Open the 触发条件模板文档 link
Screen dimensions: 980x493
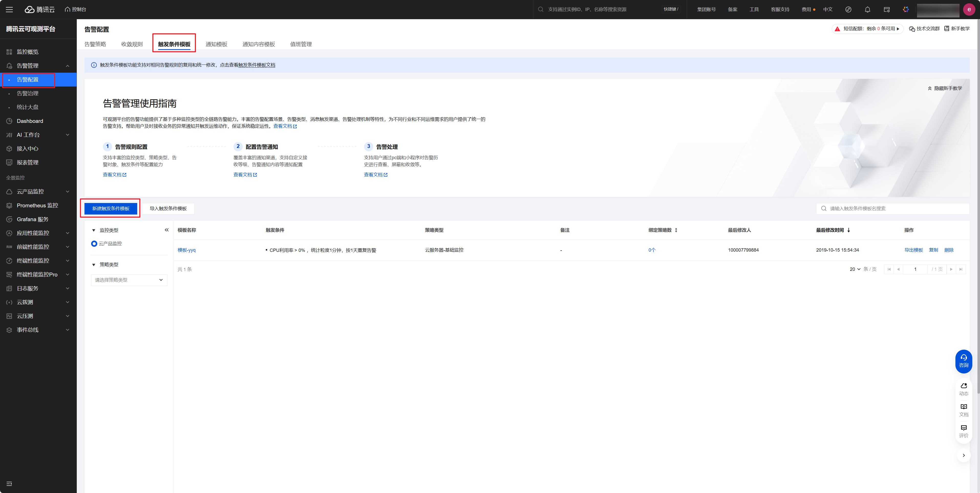tap(257, 65)
